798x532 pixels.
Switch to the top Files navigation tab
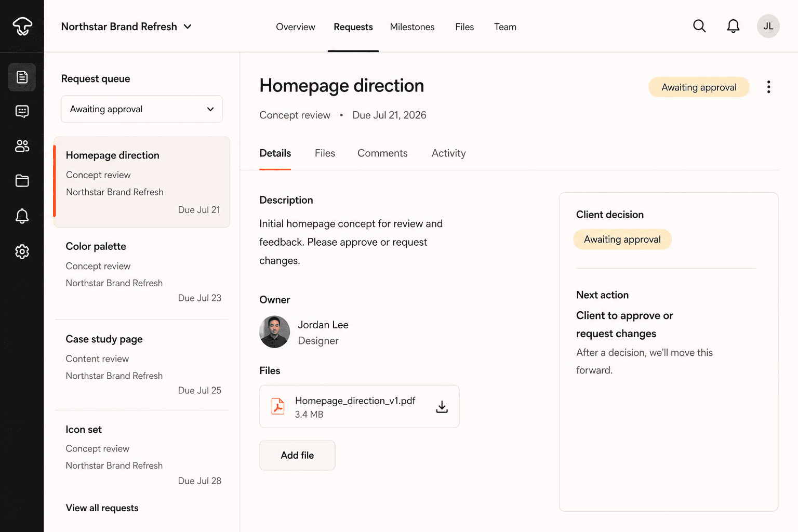click(464, 27)
